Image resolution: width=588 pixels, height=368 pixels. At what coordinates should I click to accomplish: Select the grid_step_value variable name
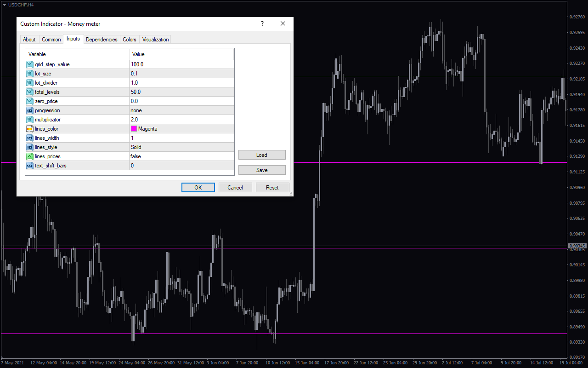52,64
